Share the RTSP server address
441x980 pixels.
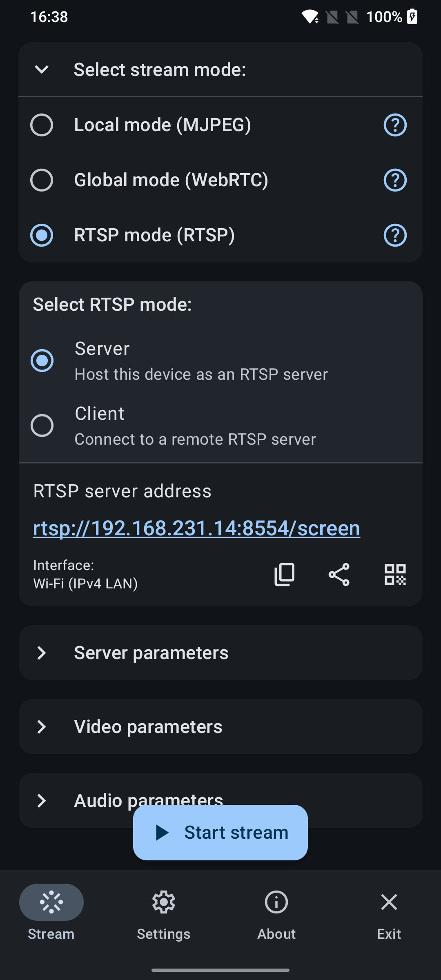pos(339,575)
